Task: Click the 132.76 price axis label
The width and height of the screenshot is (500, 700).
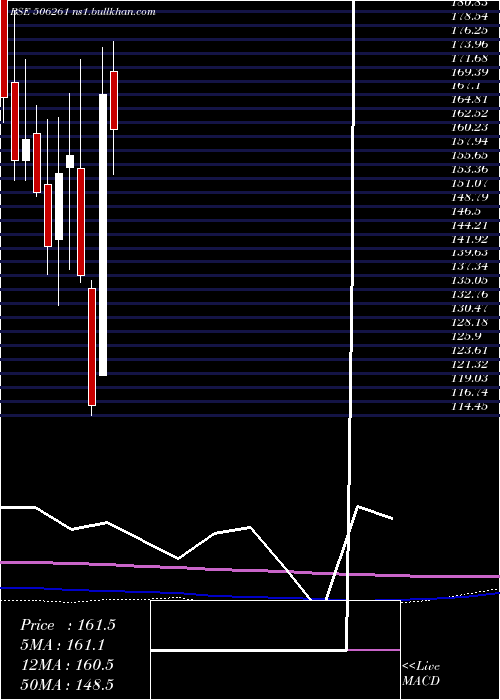Action: [x=470, y=294]
